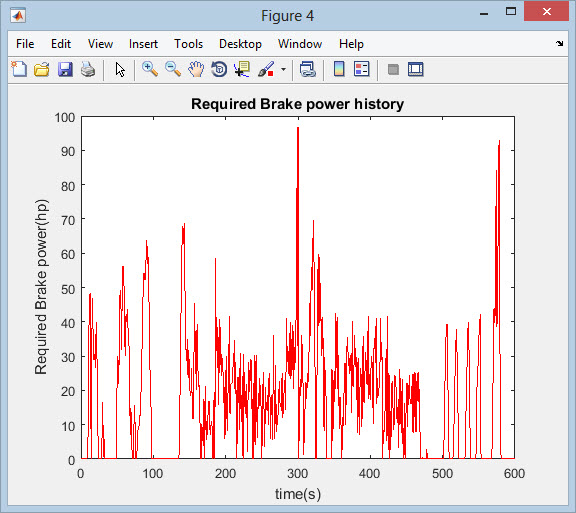Open the Tools menu
576x513 pixels.
(x=188, y=44)
